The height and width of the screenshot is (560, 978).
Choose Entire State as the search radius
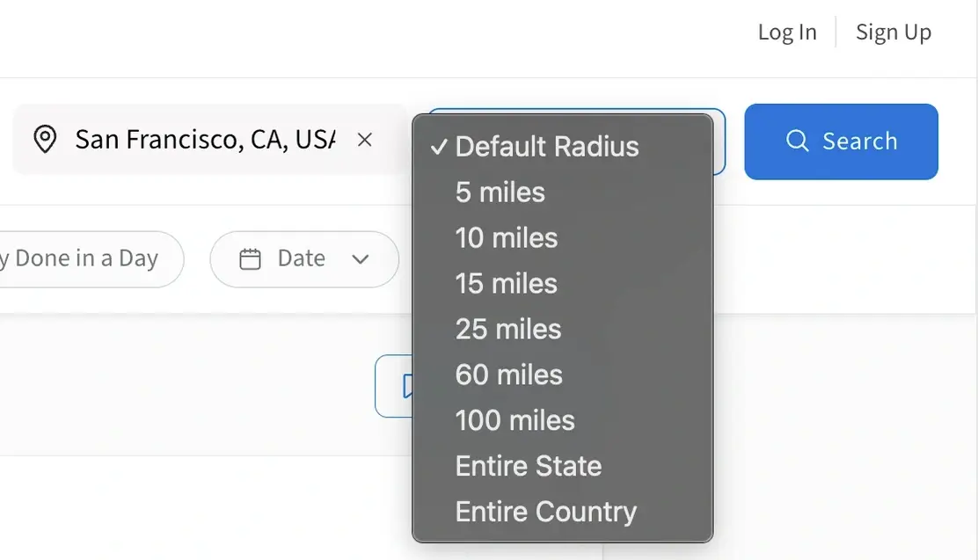point(528,466)
